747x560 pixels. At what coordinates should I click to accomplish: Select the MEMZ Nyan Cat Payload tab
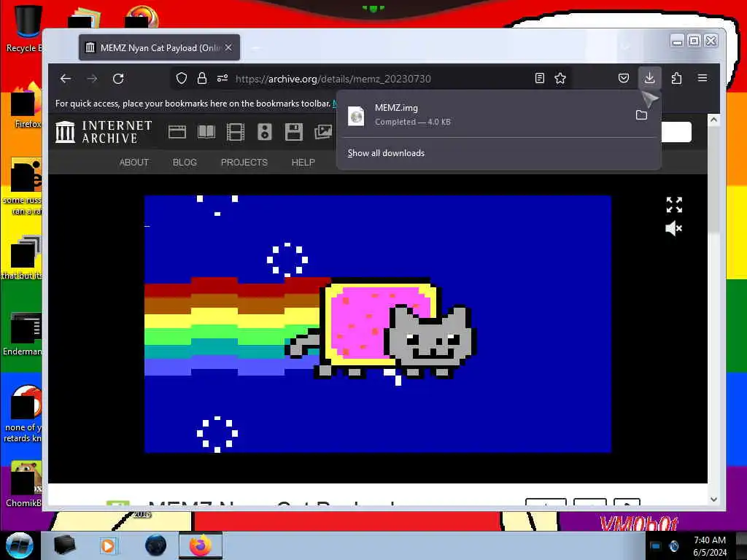click(x=159, y=47)
